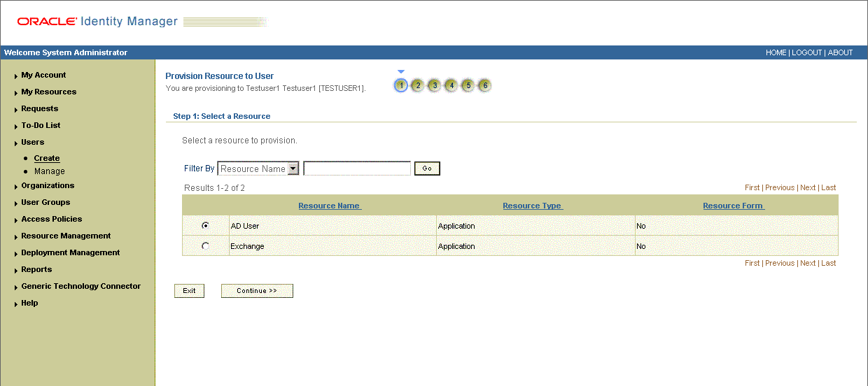Sort by Resource Name column header

(329, 206)
